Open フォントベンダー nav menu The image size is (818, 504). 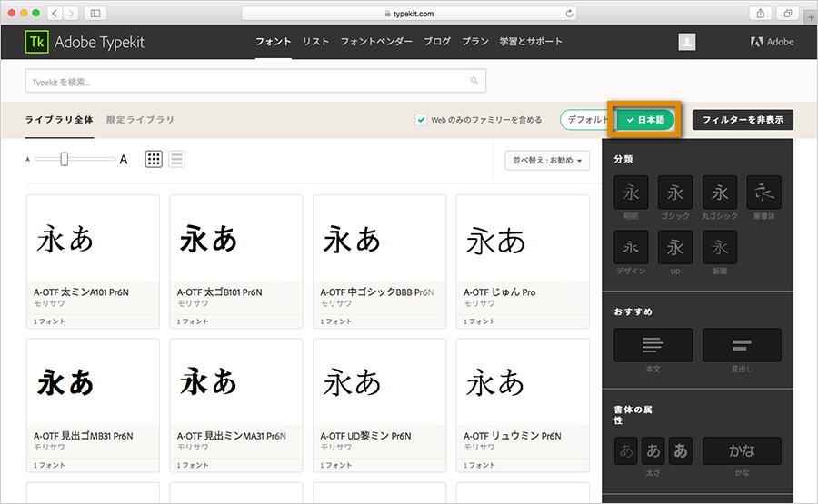pos(376,42)
